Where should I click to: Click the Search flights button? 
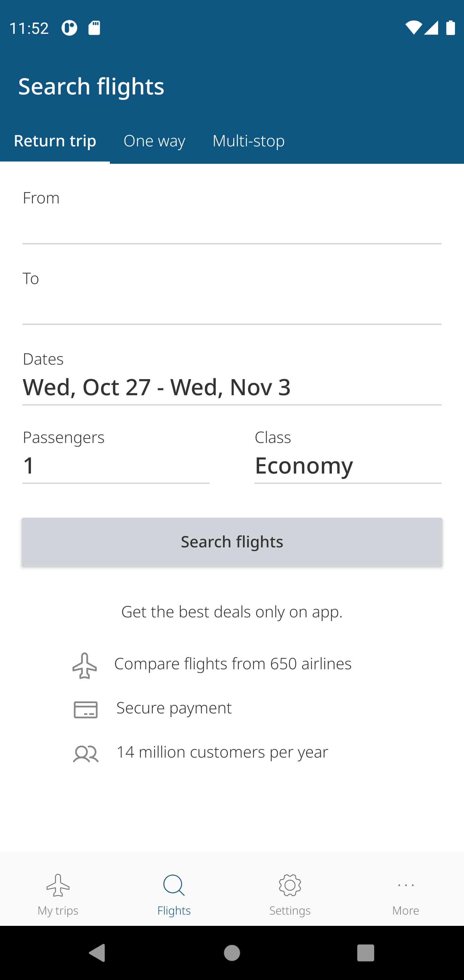(232, 542)
